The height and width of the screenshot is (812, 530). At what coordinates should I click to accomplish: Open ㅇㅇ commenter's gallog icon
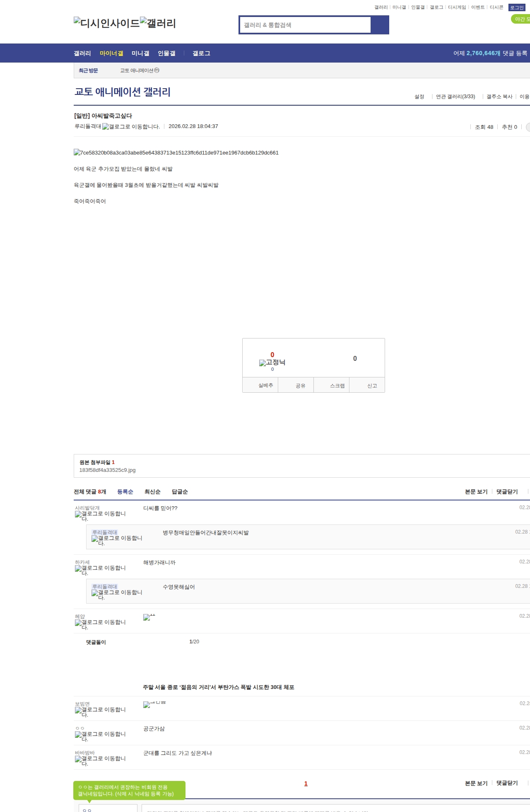[100, 737]
